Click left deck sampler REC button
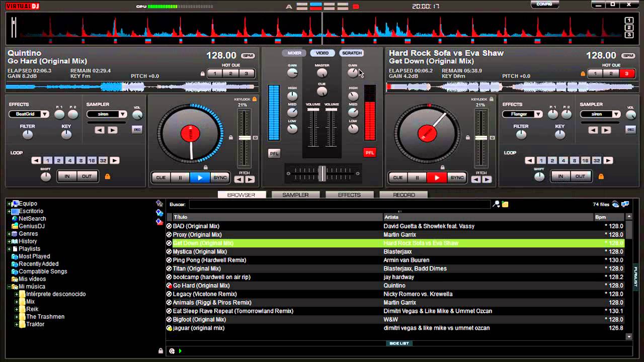The height and width of the screenshot is (362, 644). (x=137, y=130)
